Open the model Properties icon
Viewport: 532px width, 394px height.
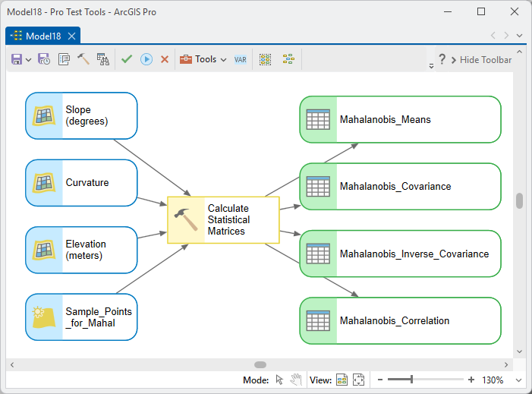[x=64, y=59]
